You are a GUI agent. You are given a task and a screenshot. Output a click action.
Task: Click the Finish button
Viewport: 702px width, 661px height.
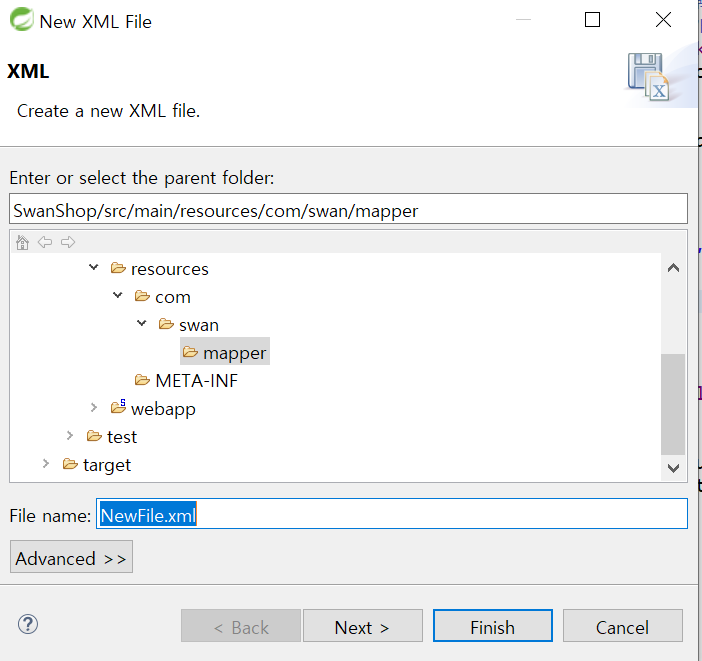click(x=492, y=626)
